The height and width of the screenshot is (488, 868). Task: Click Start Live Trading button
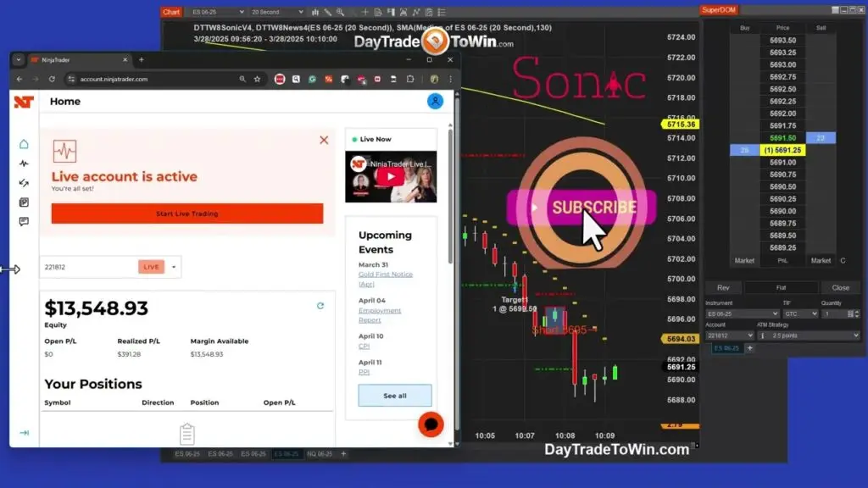click(187, 213)
